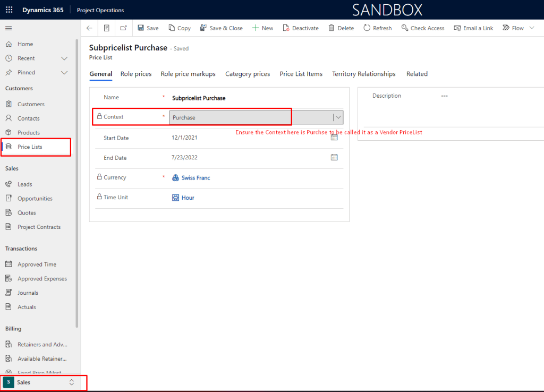Click the open record set icon

pos(107,28)
